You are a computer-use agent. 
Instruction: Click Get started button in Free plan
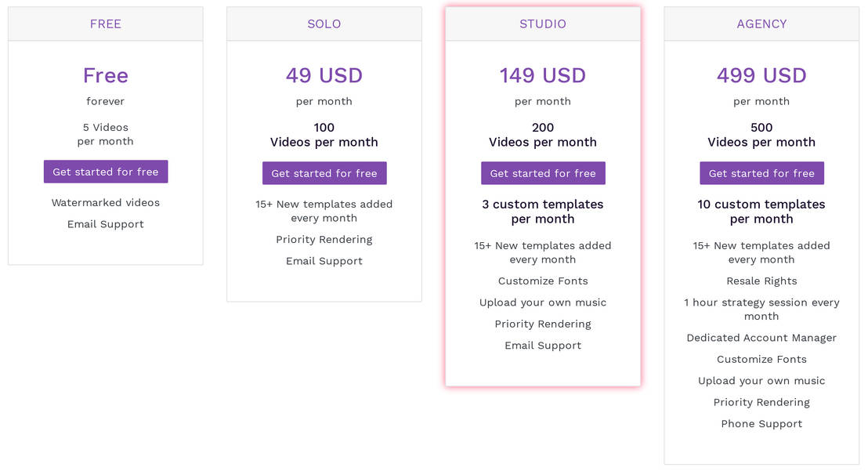tap(106, 172)
